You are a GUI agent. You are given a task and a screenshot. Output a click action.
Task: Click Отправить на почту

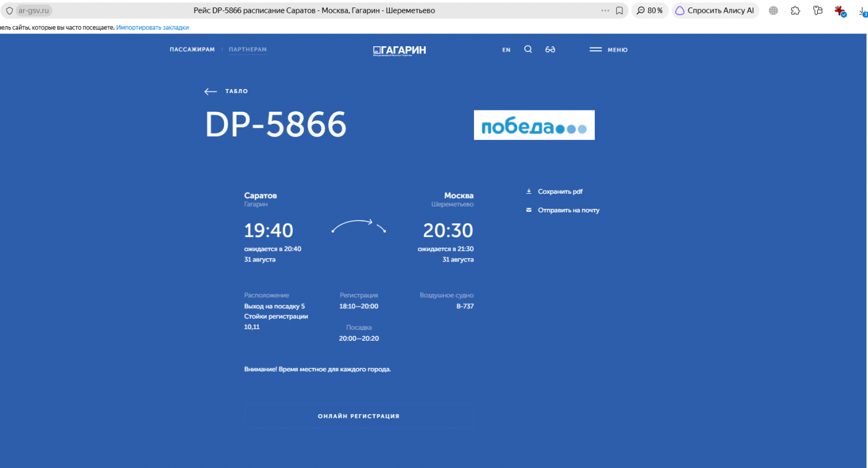(x=562, y=210)
